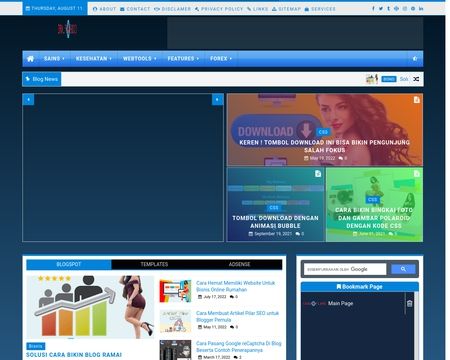Click the small thumbnail in the Blog News ticker
Viewport: 450px width, 360px height.
[372, 79]
